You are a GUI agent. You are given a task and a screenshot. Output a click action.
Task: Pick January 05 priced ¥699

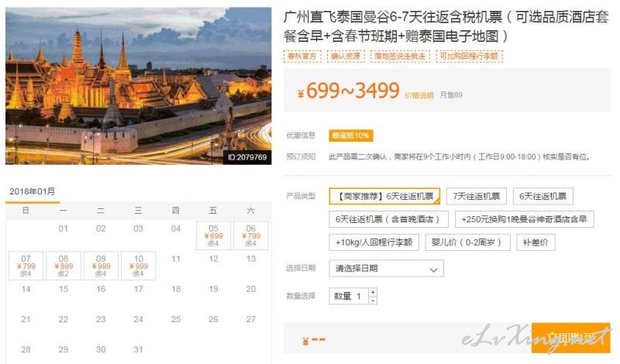213,235
